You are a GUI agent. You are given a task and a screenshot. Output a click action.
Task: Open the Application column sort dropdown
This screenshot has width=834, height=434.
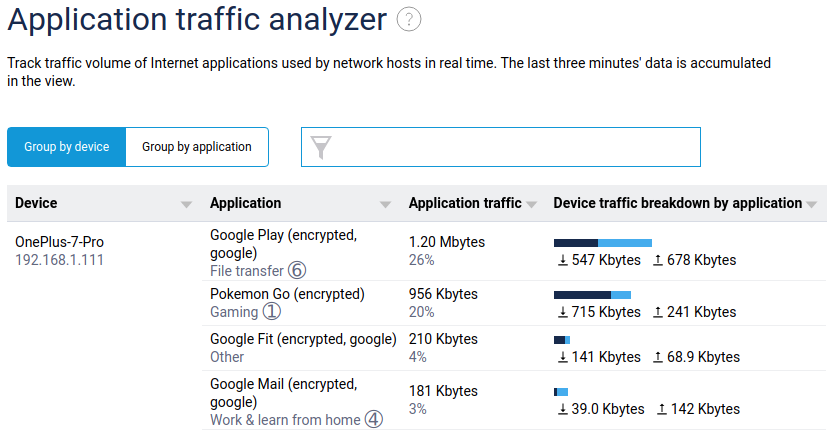[385, 204]
